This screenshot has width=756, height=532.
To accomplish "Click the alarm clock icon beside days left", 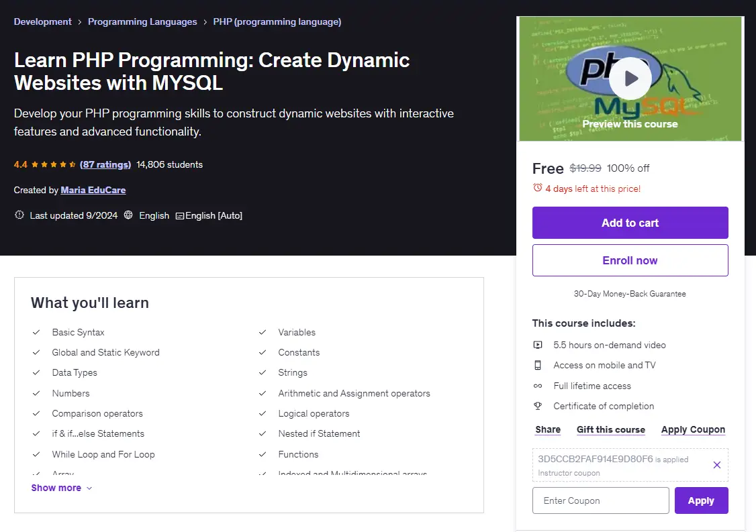I will (x=538, y=188).
